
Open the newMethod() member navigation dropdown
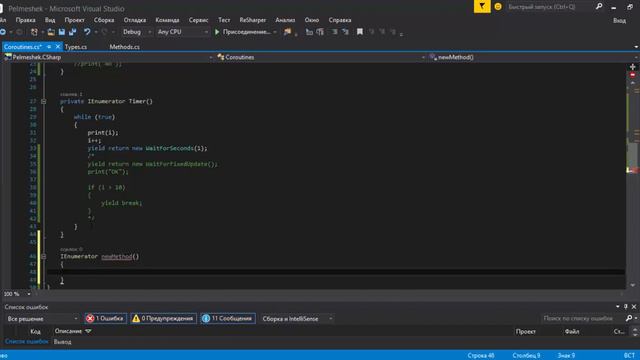point(533,58)
